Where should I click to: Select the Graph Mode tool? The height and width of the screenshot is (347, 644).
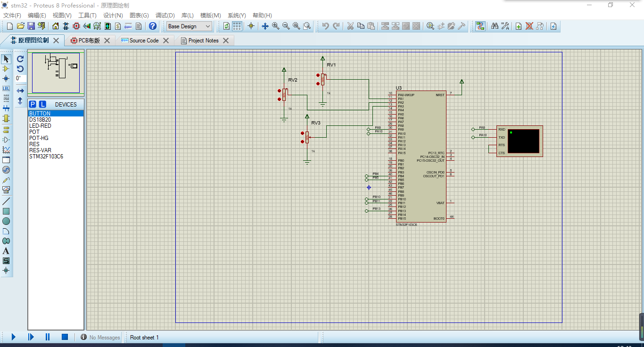6,150
